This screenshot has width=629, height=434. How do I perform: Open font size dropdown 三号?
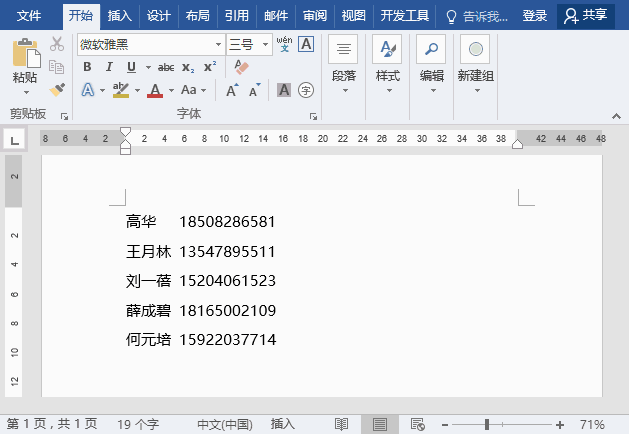click(265, 44)
